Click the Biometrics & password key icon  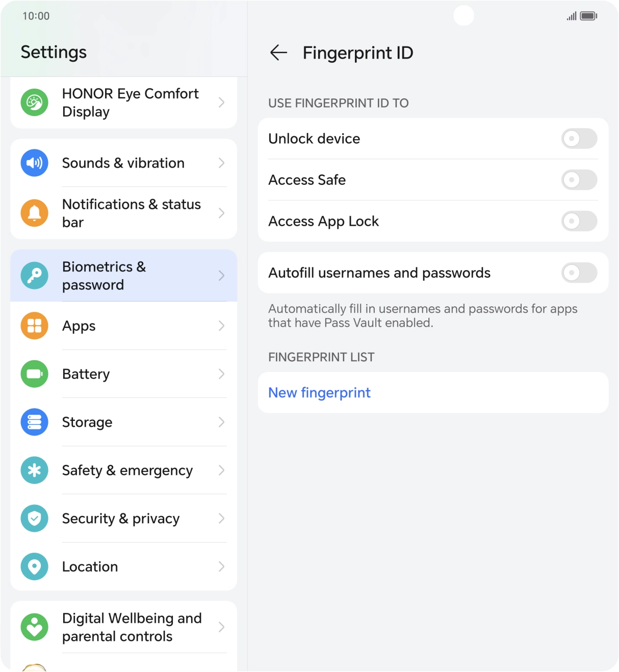click(34, 275)
